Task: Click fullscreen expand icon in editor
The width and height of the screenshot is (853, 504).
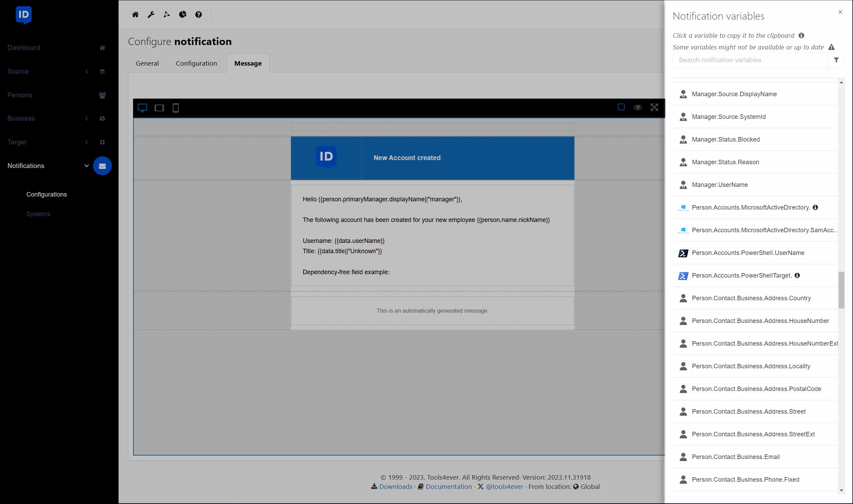Action: (x=654, y=108)
